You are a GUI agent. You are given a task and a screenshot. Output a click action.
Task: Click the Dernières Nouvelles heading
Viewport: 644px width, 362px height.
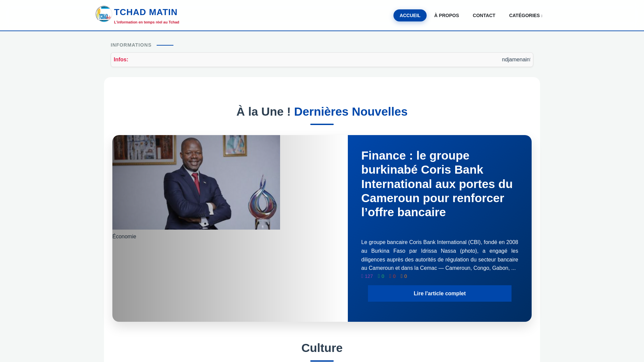pos(351,112)
